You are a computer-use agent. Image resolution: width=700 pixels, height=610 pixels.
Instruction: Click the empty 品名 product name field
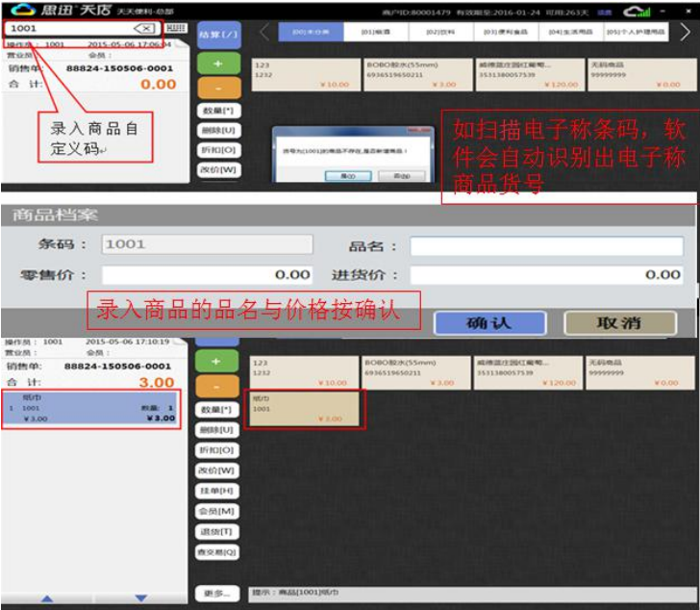pos(546,246)
